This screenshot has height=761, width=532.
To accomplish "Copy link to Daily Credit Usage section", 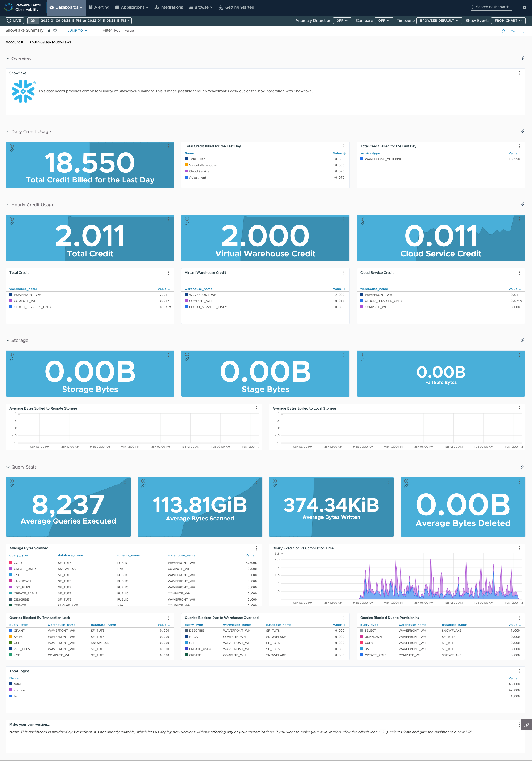I will [522, 132].
